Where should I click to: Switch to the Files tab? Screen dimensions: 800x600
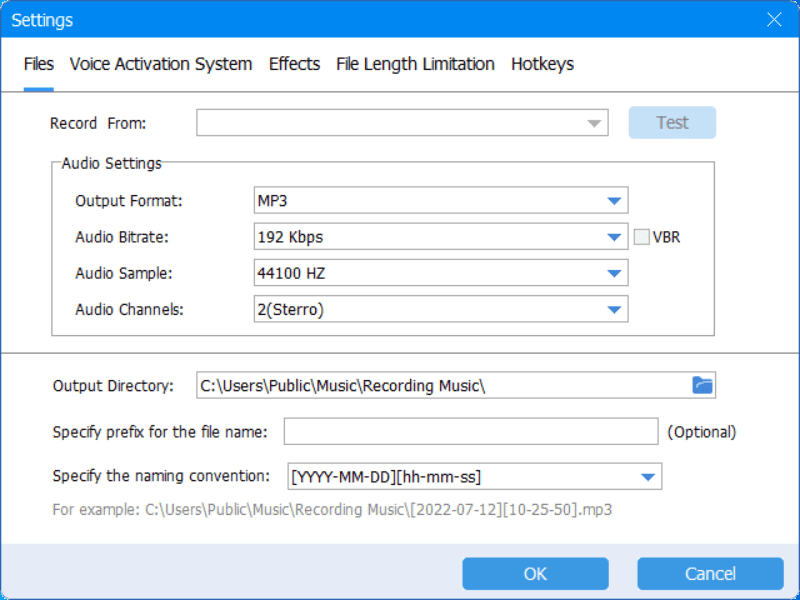point(39,64)
